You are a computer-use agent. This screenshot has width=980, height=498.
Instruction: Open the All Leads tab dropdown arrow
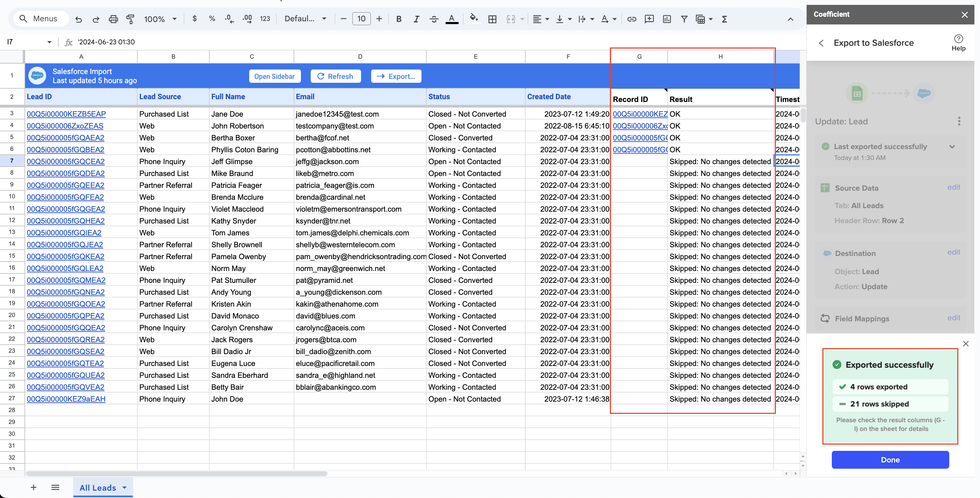click(124, 488)
